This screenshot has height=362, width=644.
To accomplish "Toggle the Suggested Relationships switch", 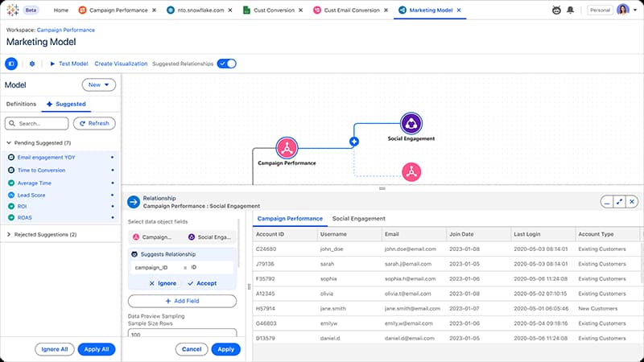I will pos(227,64).
